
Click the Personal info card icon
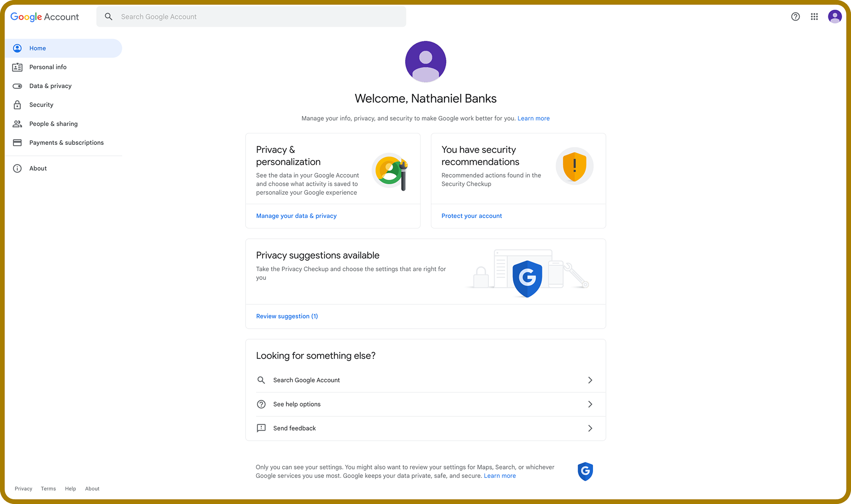(17, 67)
